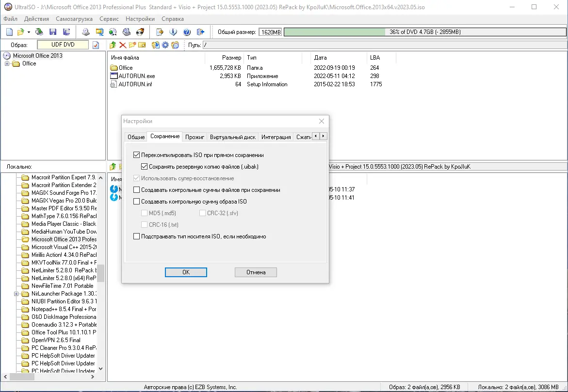The image size is (568, 392).
Task: Enable 'Создавать контрольную сумму образа ISO' checkbox
Action: point(137,201)
